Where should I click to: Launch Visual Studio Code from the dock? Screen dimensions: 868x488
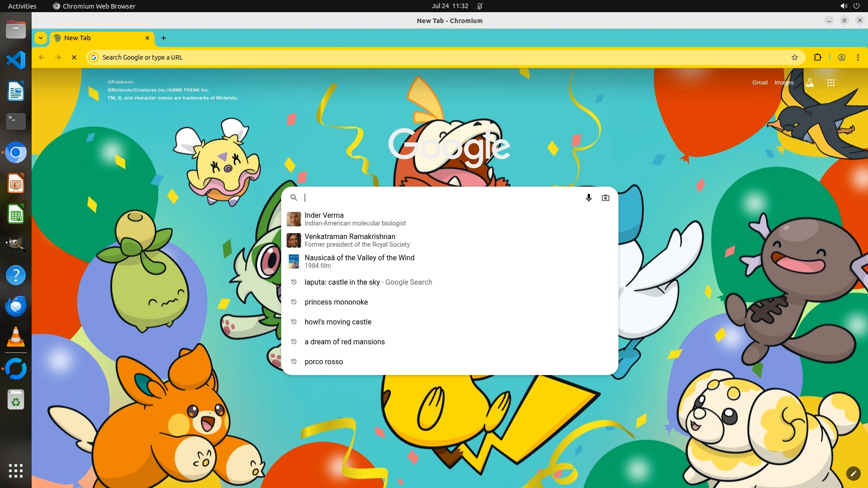(16, 60)
